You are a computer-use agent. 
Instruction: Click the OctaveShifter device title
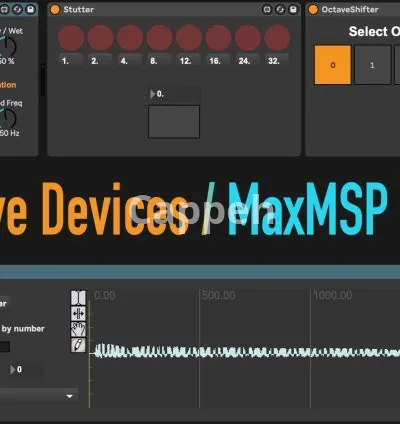coord(350,10)
